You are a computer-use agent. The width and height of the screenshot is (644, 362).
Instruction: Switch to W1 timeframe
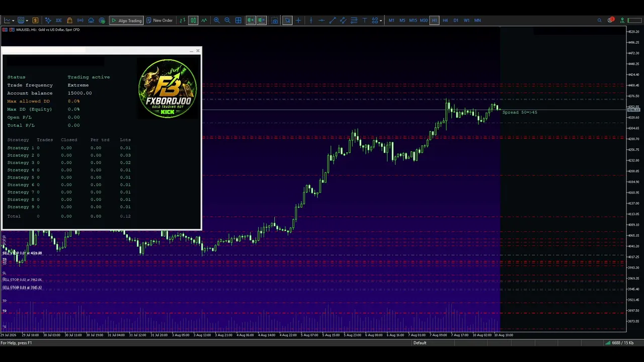[x=466, y=20]
